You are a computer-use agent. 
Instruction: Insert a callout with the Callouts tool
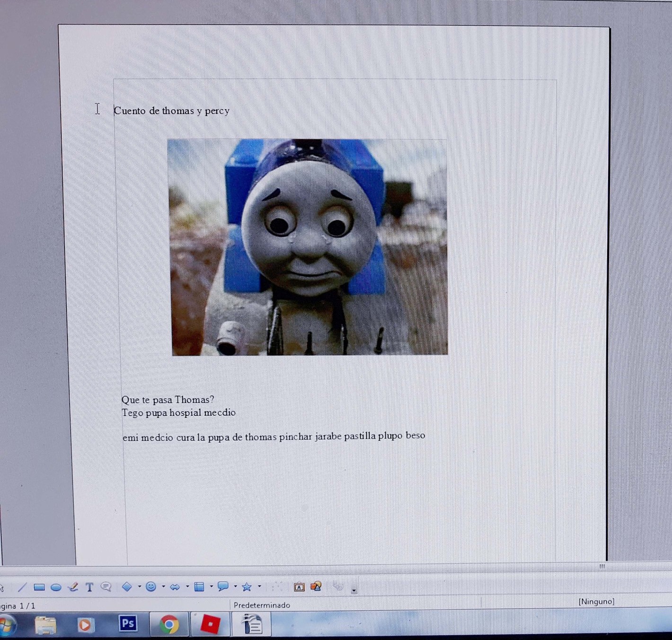coord(106,587)
